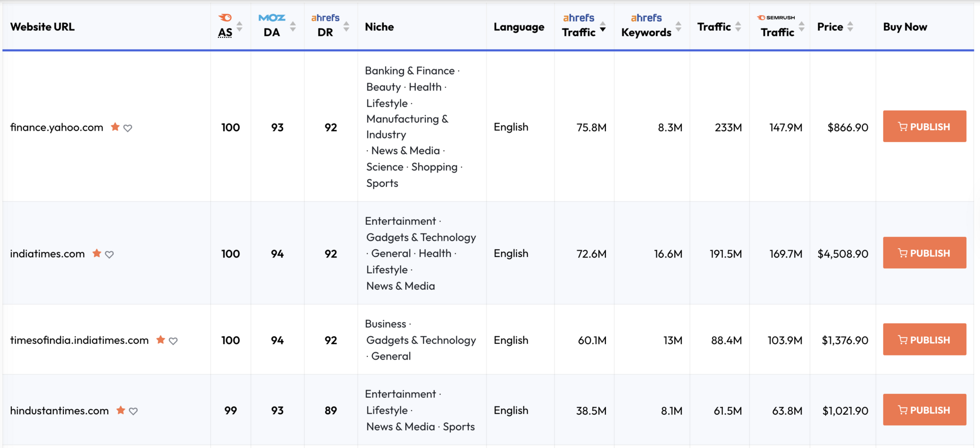Sort by Ahrefs Keywords column

point(678,27)
